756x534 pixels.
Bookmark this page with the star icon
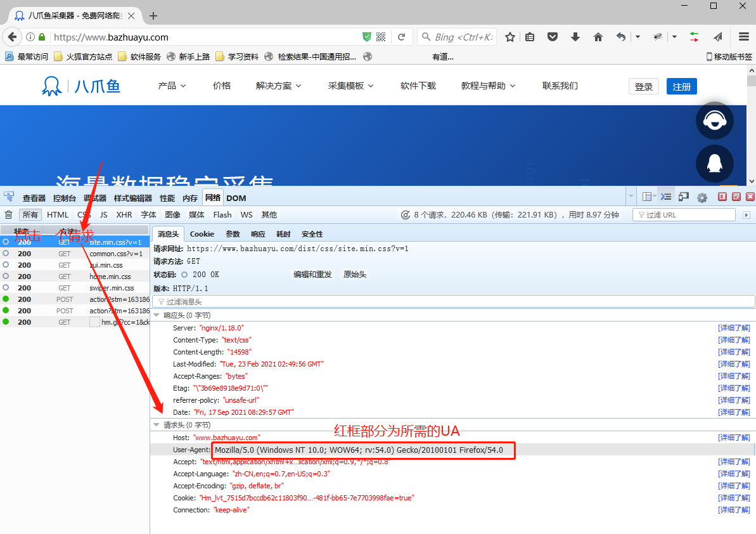(x=510, y=37)
